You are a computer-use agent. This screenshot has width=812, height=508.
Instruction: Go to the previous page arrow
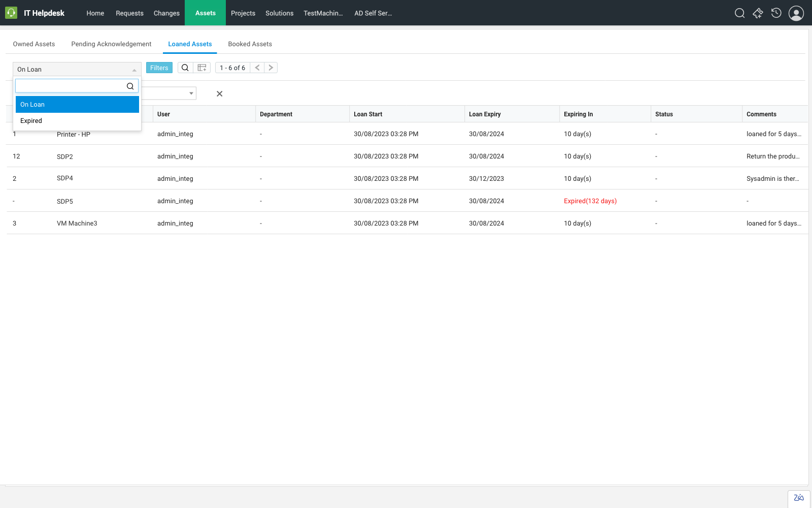(257, 68)
